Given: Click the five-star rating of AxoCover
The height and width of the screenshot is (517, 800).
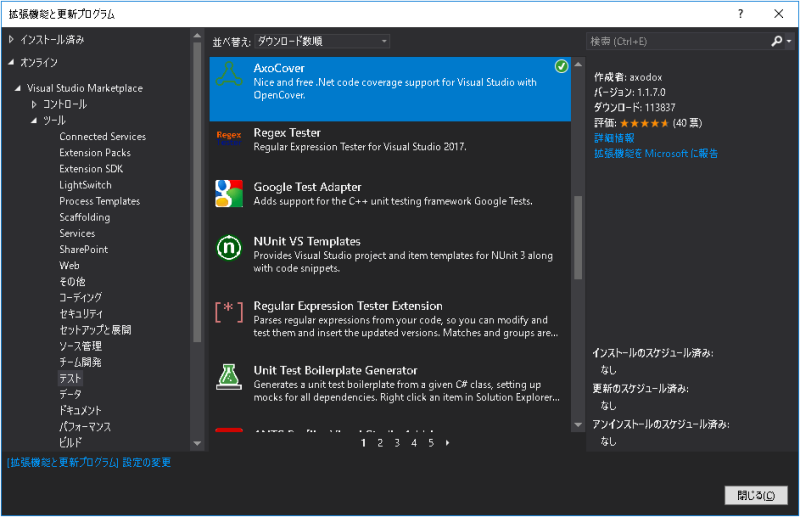Looking at the screenshot, I should (644, 123).
